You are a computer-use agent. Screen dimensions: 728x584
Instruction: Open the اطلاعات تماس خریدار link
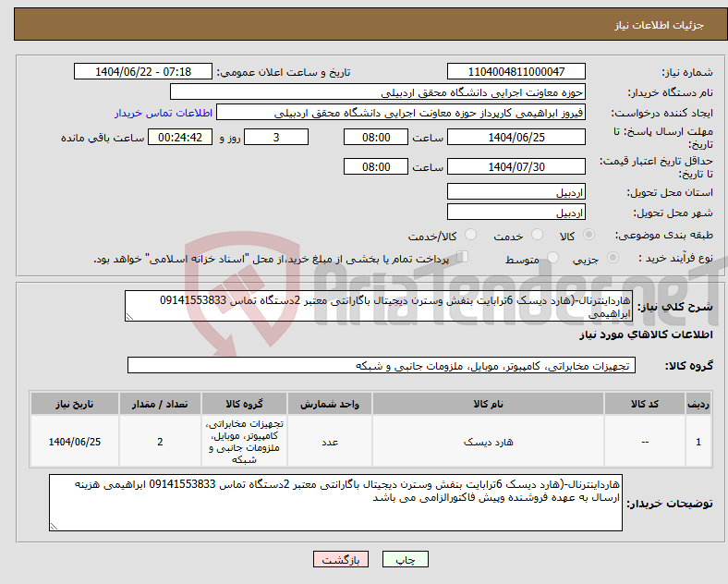(x=164, y=113)
